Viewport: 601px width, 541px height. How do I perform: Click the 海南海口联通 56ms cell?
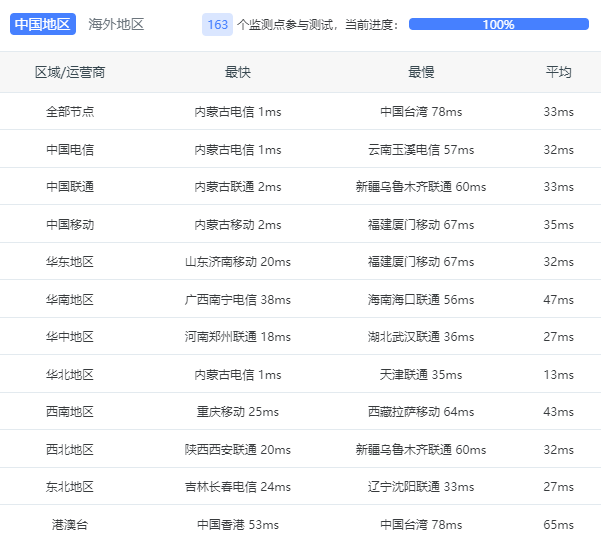point(421,299)
